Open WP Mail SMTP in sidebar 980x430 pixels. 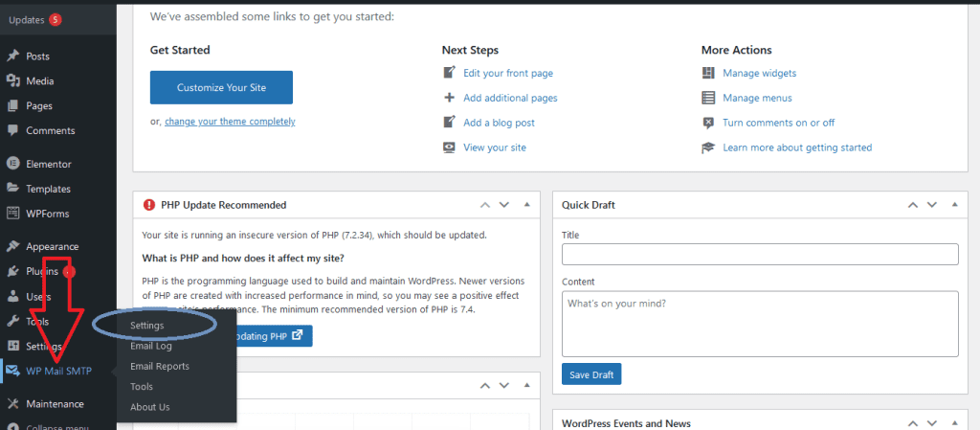(58, 372)
